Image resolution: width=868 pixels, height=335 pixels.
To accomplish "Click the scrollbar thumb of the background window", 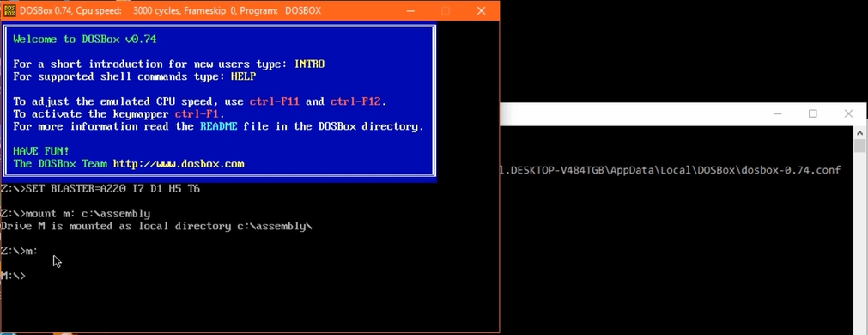I will pyautogui.click(x=859, y=146).
